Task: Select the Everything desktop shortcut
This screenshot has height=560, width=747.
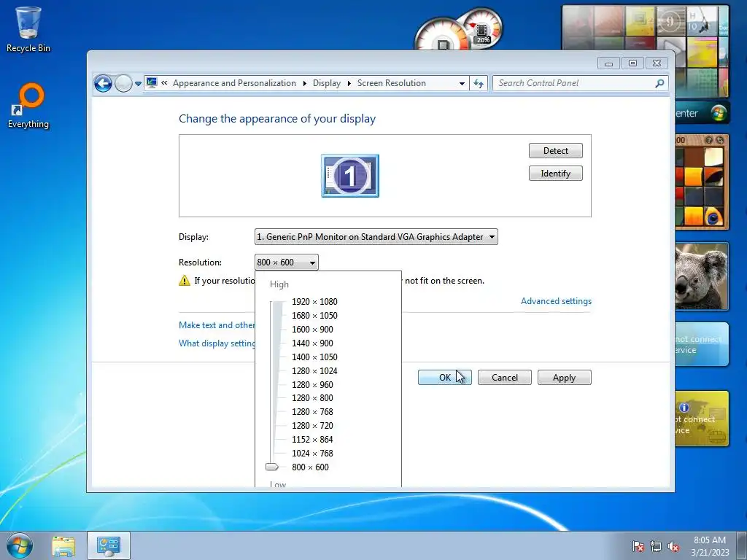Action: click(x=28, y=106)
